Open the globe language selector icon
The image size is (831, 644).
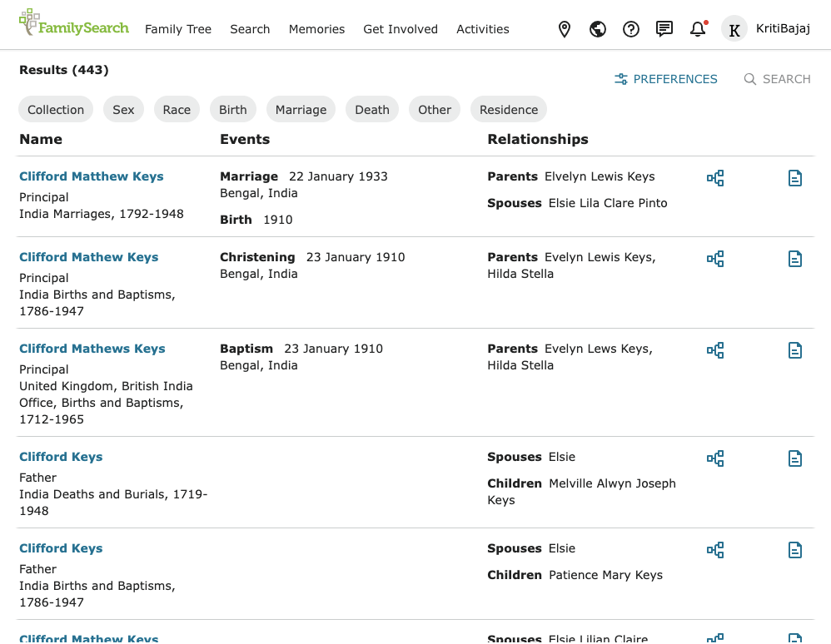(x=598, y=29)
